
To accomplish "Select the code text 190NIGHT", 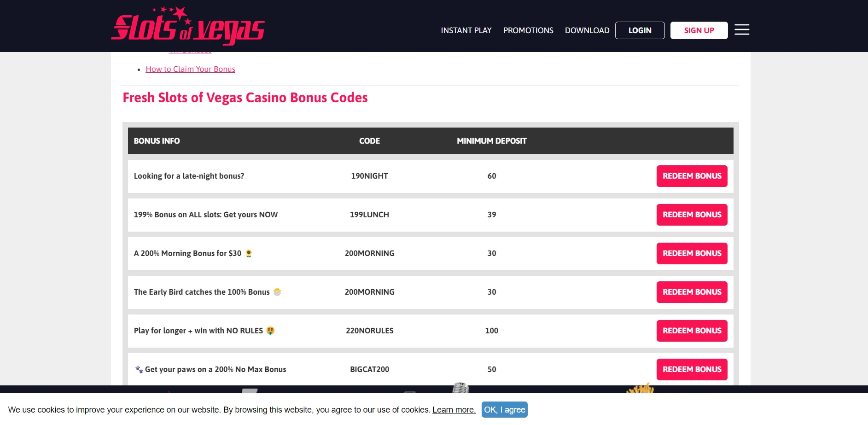I will pos(369,176).
